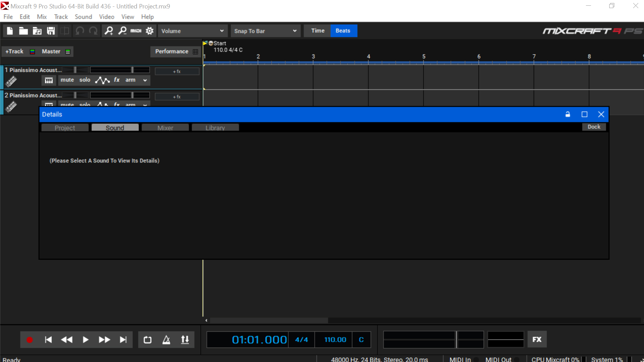The width and height of the screenshot is (644, 362).
Task: Click the master FX button
Action: tap(537, 339)
